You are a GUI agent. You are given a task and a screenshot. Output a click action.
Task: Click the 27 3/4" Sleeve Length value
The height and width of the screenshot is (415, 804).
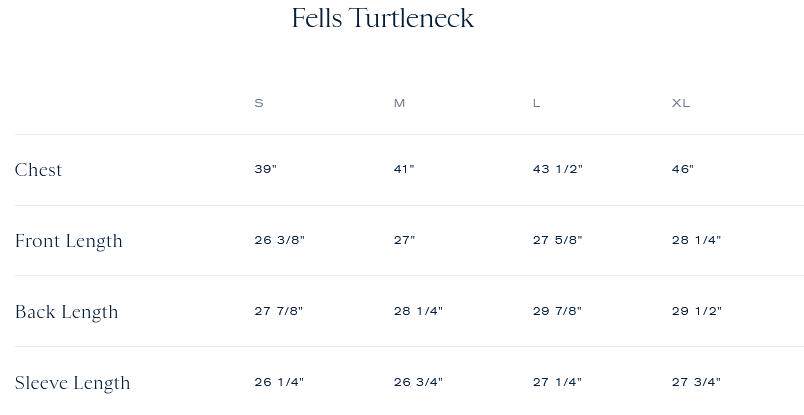click(x=696, y=382)
